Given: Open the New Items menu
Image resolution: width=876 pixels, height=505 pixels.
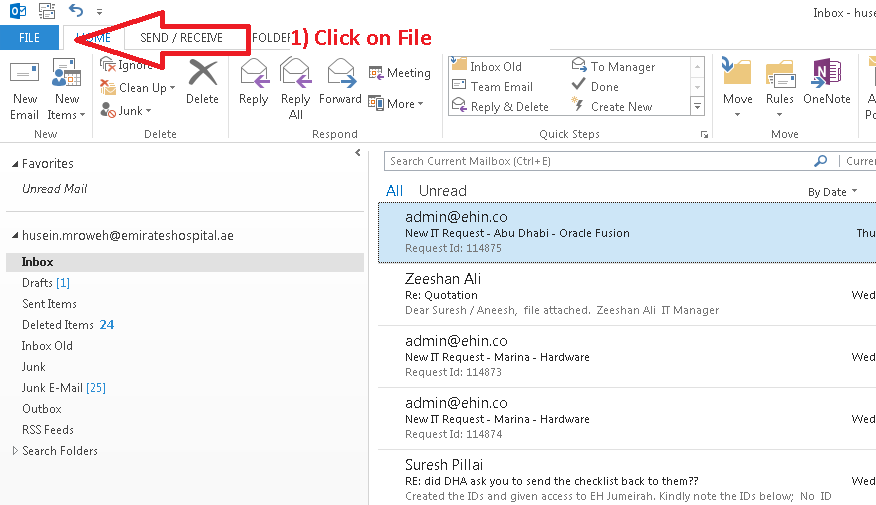Looking at the screenshot, I should (66, 89).
